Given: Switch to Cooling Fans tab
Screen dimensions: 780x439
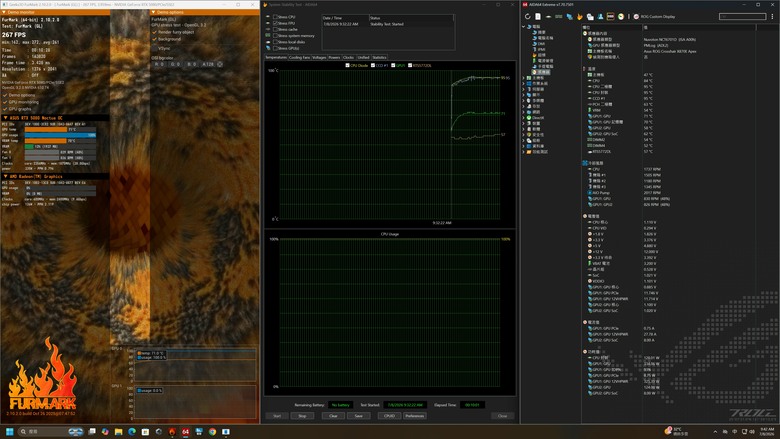Looking at the screenshot, I should pyautogui.click(x=299, y=57).
